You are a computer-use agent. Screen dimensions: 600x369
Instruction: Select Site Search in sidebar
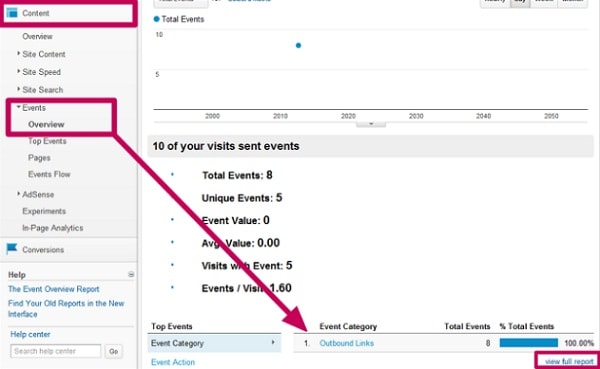click(42, 90)
